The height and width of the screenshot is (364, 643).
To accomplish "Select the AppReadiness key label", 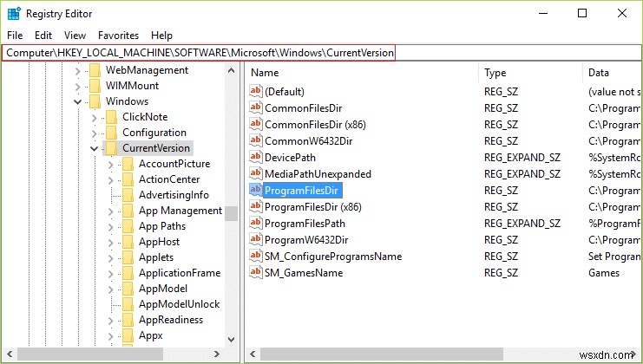I will click(171, 320).
